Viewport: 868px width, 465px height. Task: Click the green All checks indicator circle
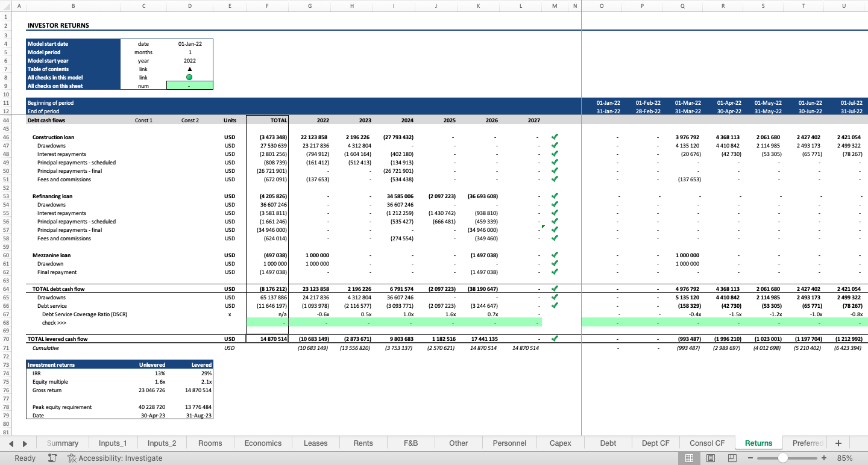pos(189,77)
